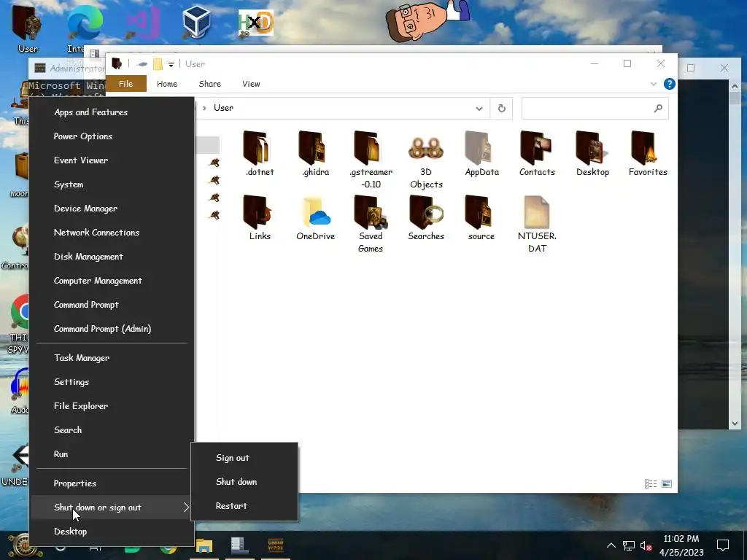The image size is (747, 560).
Task: Open the .ghidra folder
Action: click(315, 154)
